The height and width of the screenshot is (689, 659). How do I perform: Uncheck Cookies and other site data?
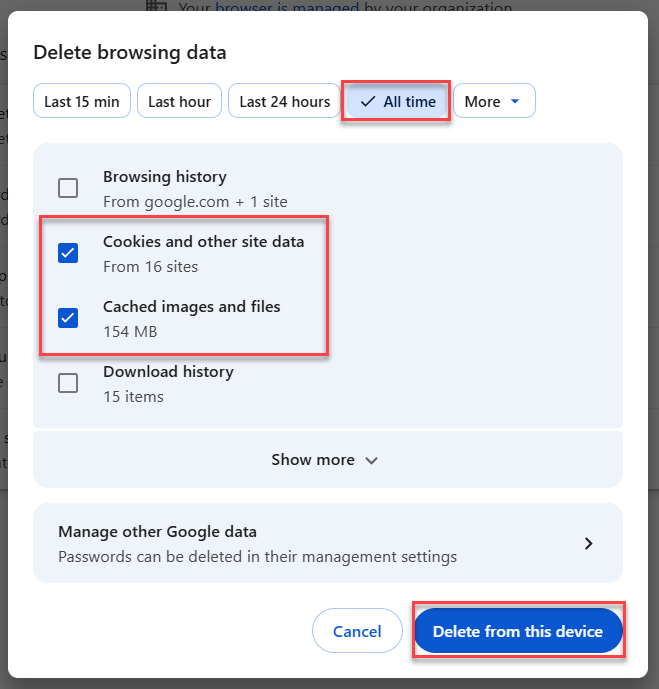coord(68,253)
